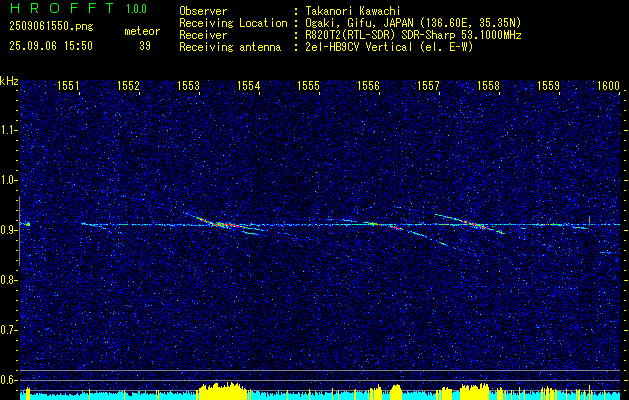
Task: Click the 1556 time axis marker
Action: click(368, 85)
